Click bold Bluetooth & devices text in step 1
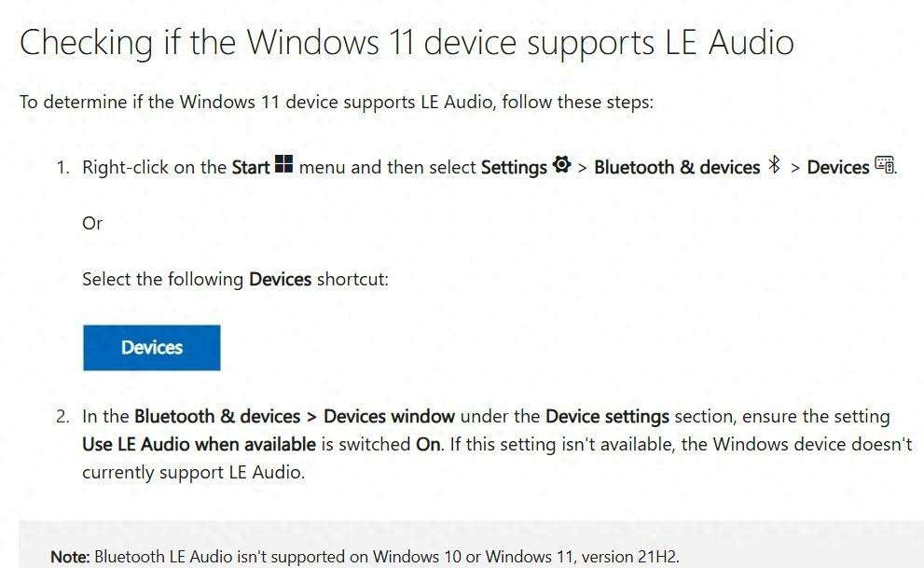This screenshot has width=924, height=568. pyautogui.click(x=677, y=168)
